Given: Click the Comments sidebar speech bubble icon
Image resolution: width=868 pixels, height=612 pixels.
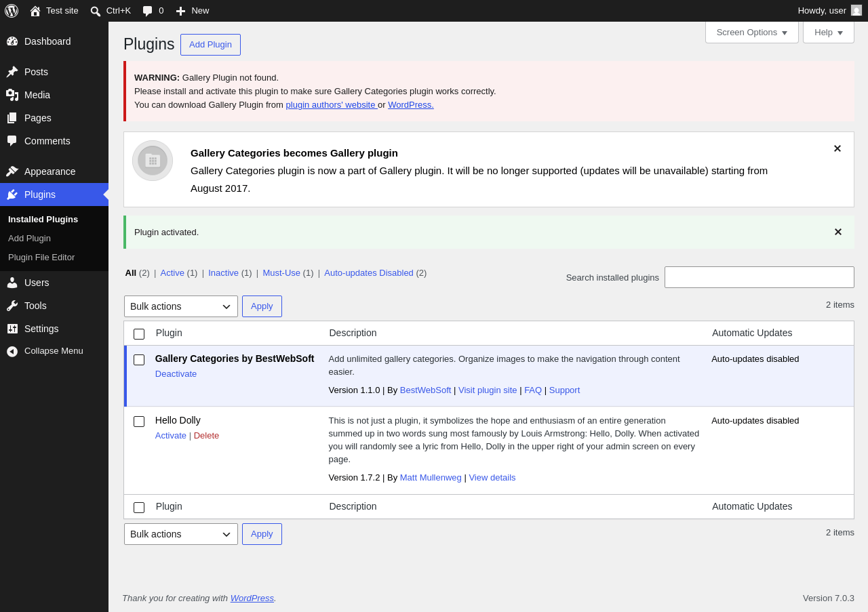Looking at the screenshot, I should [12, 141].
